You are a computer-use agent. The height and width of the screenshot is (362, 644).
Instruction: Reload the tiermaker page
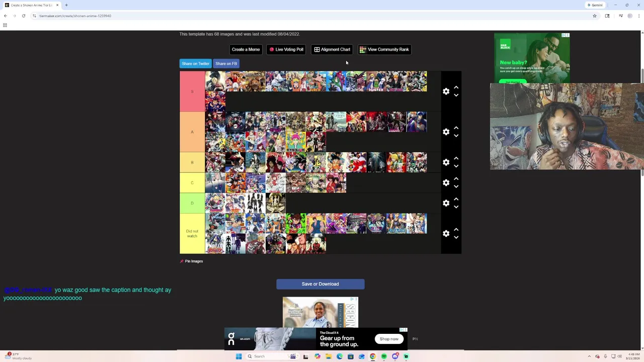23,16
